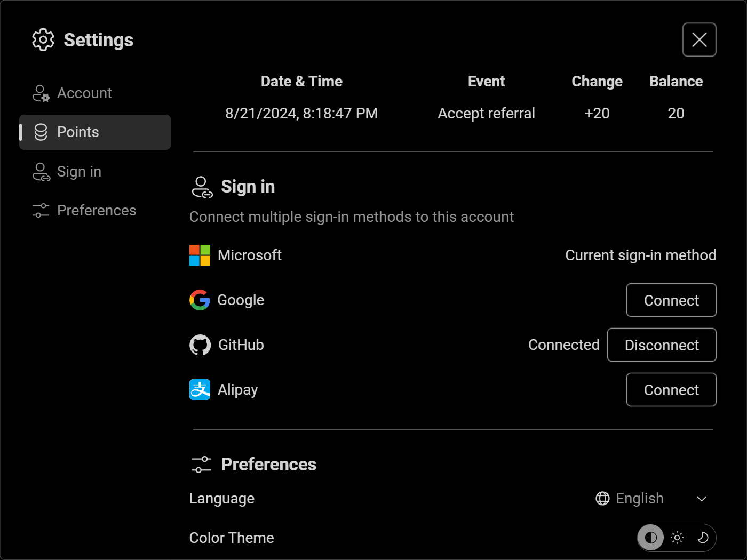Click the Microsoft logo icon
Viewport: 747px width, 560px height.
point(200,255)
